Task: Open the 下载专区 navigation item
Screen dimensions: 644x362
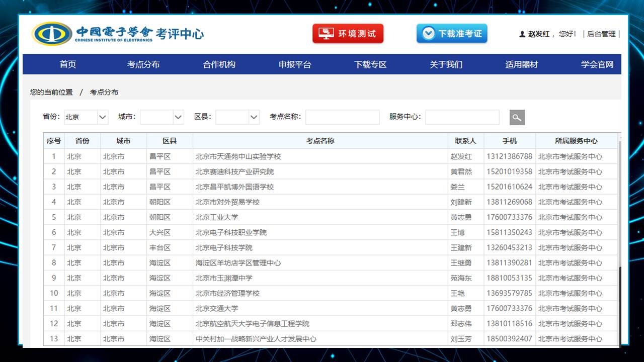Action: point(370,64)
